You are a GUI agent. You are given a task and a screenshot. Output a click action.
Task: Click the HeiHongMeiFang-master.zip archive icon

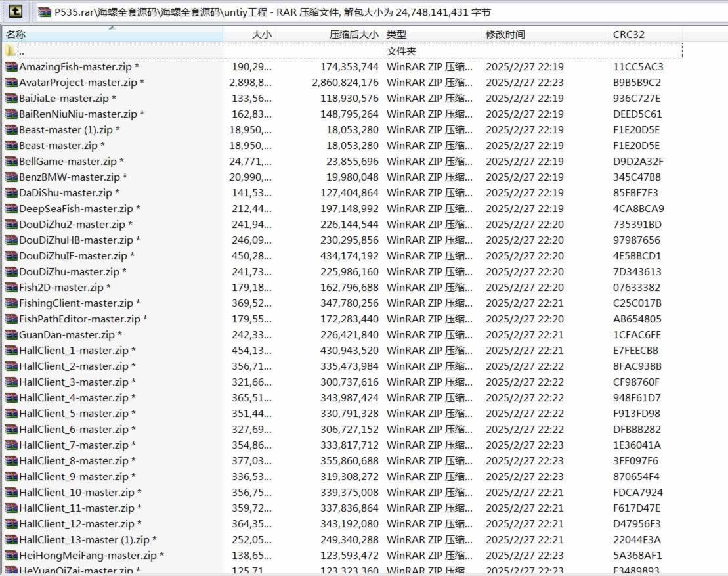point(11,556)
